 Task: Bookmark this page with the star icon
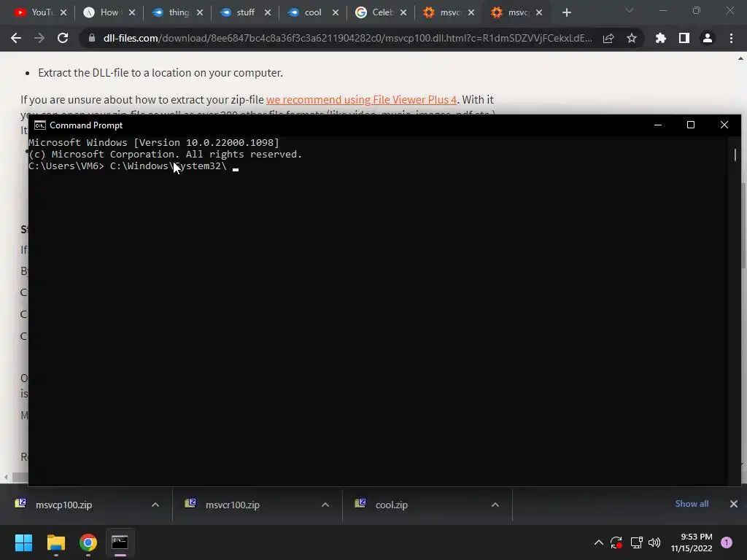point(631,38)
